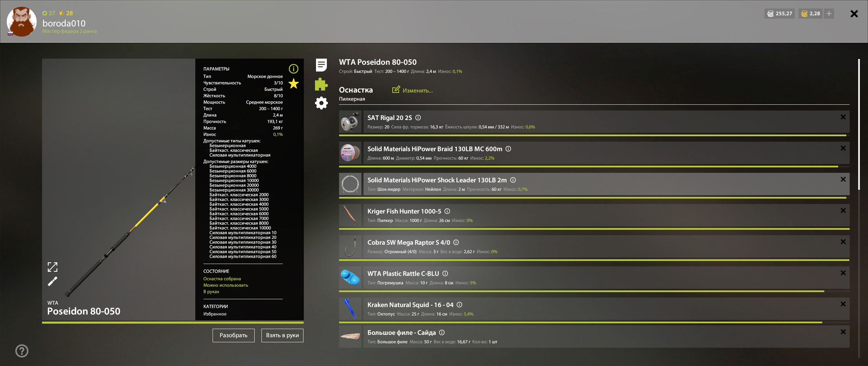Remove Cobra SW Mega Raptor hook from rig
The image size is (868, 366).
click(x=843, y=242)
